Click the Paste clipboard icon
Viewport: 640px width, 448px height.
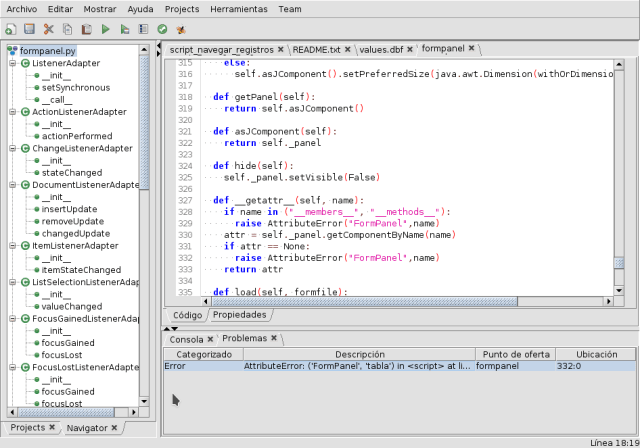pyautogui.click(x=86, y=29)
